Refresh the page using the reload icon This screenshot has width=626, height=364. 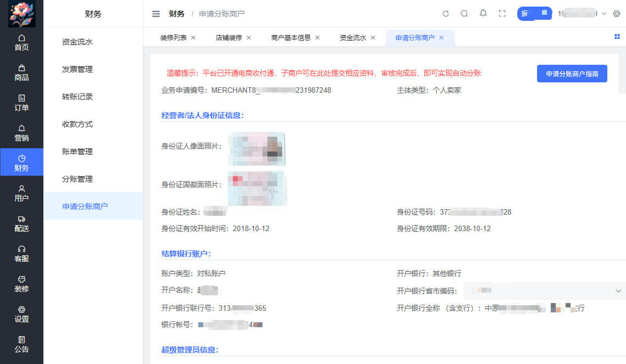[x=445, y=13]
